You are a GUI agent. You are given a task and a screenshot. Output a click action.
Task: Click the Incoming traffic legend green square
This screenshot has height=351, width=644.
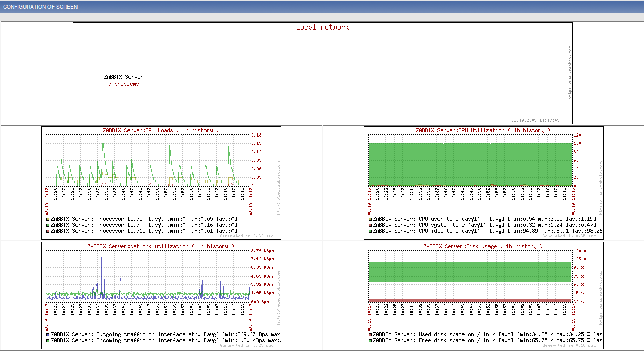[x=48, y=340]
